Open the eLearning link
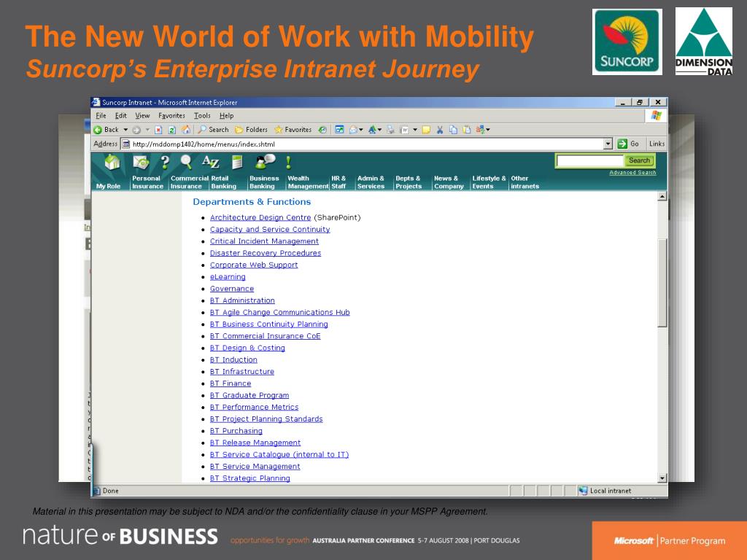Screen dimensions: 747x560 click(x=228, y=276)
